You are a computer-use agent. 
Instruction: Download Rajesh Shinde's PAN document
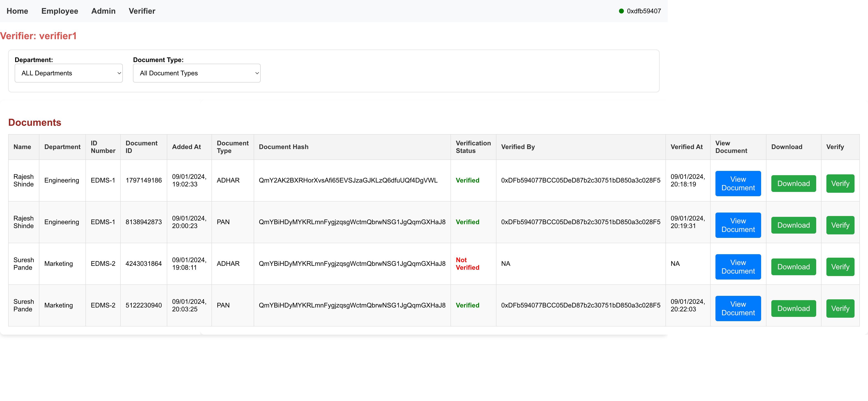[x=793, y=225]
